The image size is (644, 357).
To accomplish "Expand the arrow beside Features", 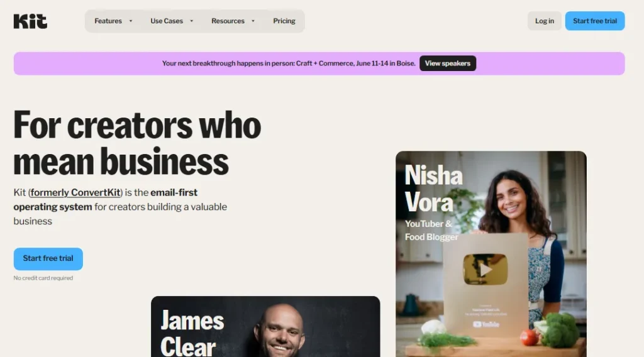I will click(131, 21).
